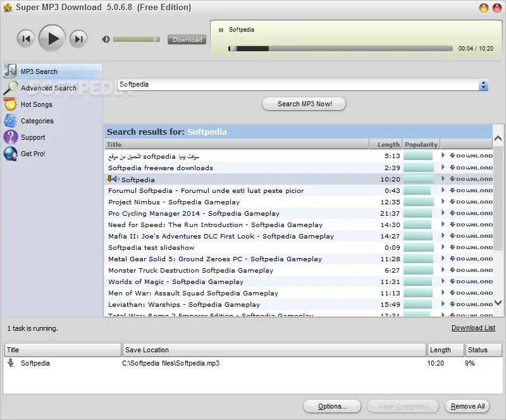Sort results by the Title column
Image resolution: width=506 pixels, height=420 pixels.
click(x=237, y=144)
